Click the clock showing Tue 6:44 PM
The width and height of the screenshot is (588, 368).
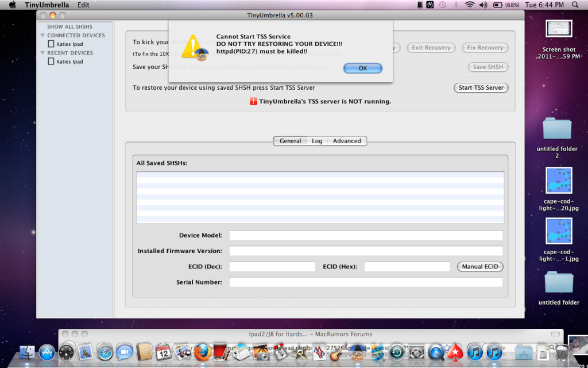(x=544, y=5)
